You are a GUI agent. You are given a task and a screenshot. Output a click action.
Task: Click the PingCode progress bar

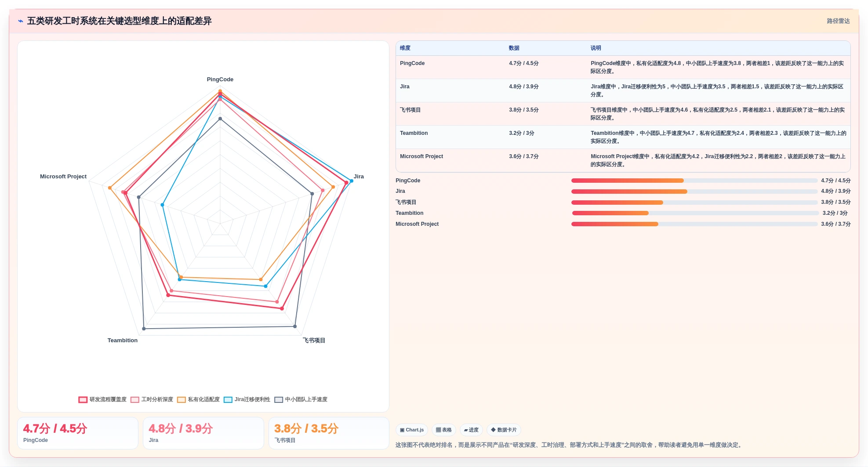694,181
